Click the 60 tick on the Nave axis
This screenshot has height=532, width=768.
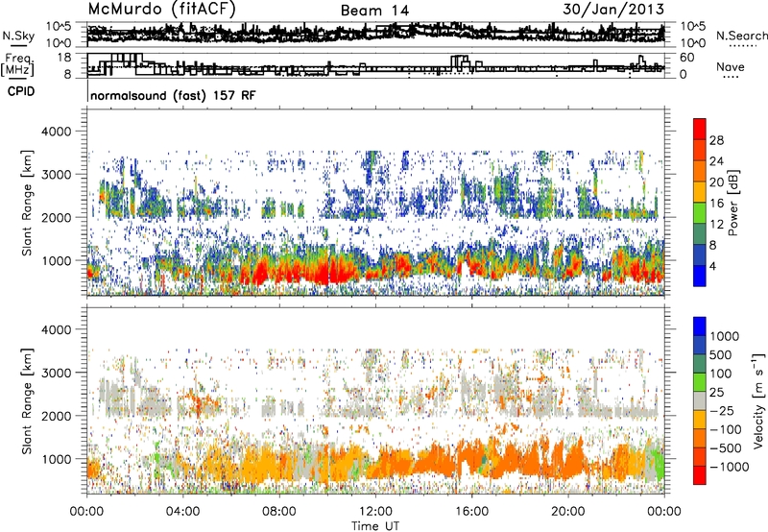tap(687, 58)
